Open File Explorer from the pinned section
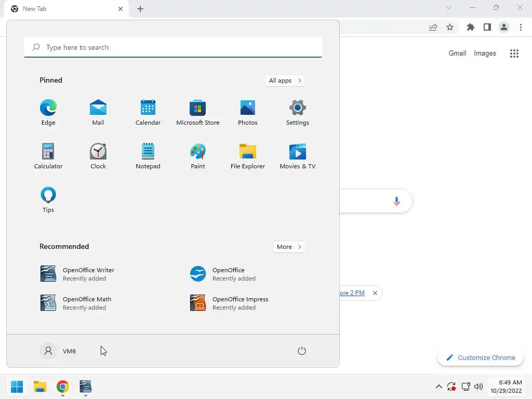Viewport: 532px width, 399px height. click(248, 156)
